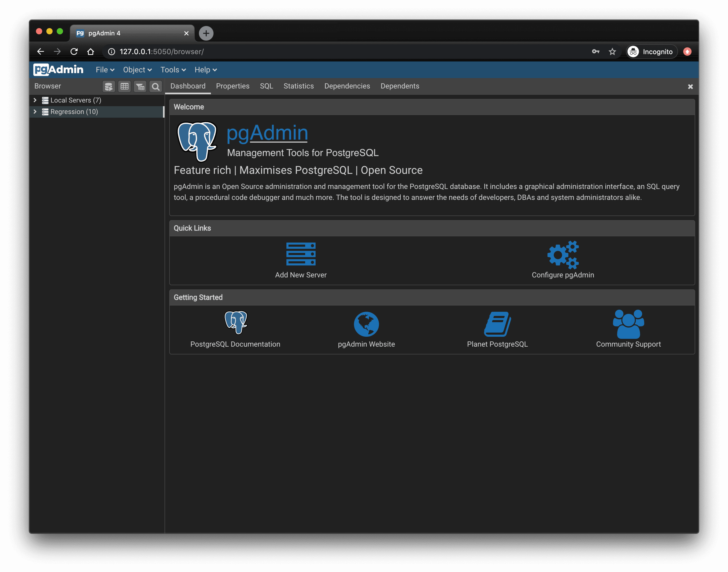Expand the Local Servers tree node
Viewport: 728px width, 572px height.
[35, 100]
